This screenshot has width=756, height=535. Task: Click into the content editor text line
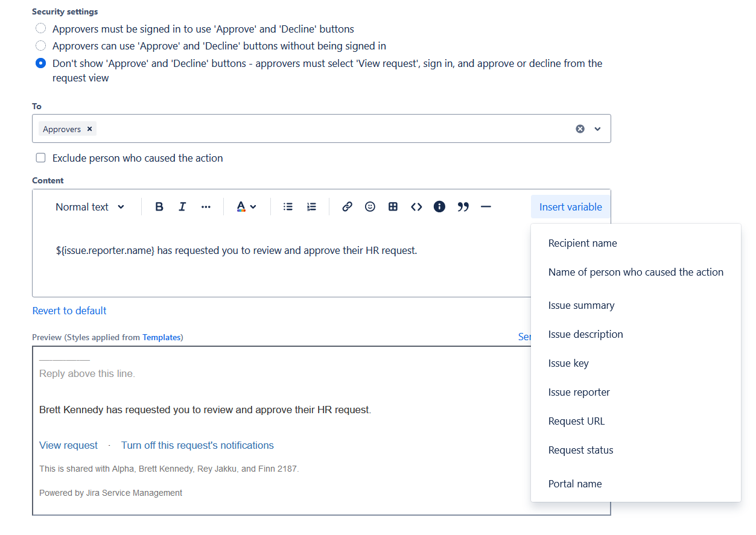(x=236, y=250)
